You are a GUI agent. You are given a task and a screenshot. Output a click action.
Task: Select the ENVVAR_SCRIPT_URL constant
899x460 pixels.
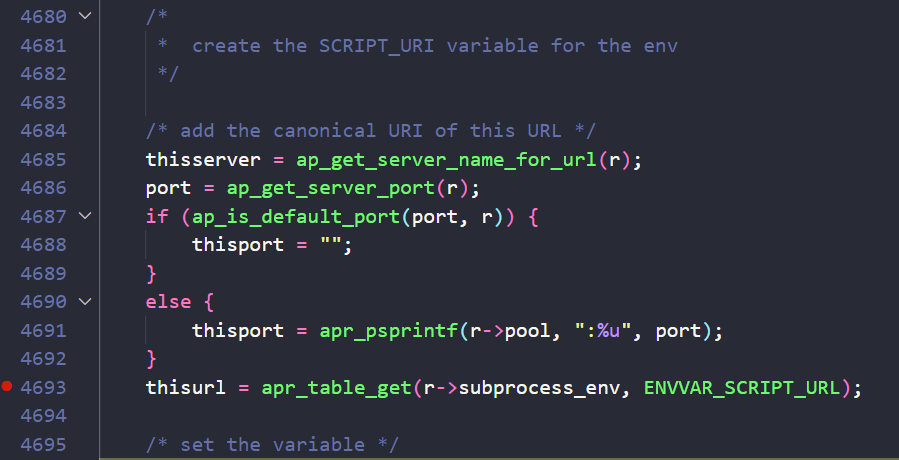tap(742, 388)
